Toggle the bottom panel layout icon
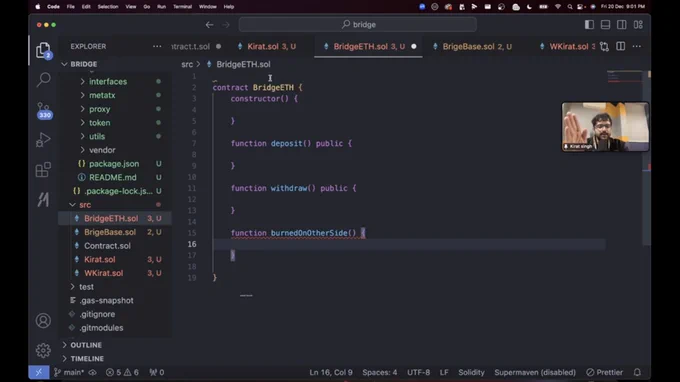Viewport: 680px width, 382px height. [605, 25]
